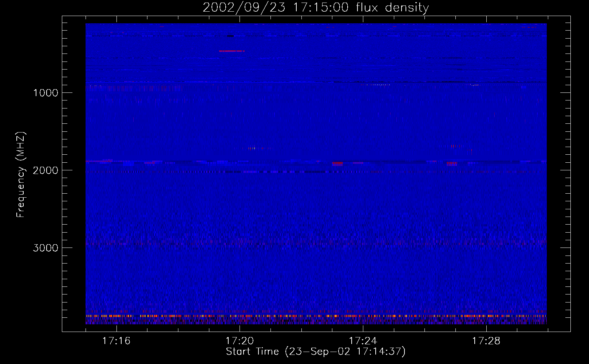Viewport: 589px width, 364px height.
Task: Click the red patch on the 1900 MHz band near 17:23
Action: [337, 164]
